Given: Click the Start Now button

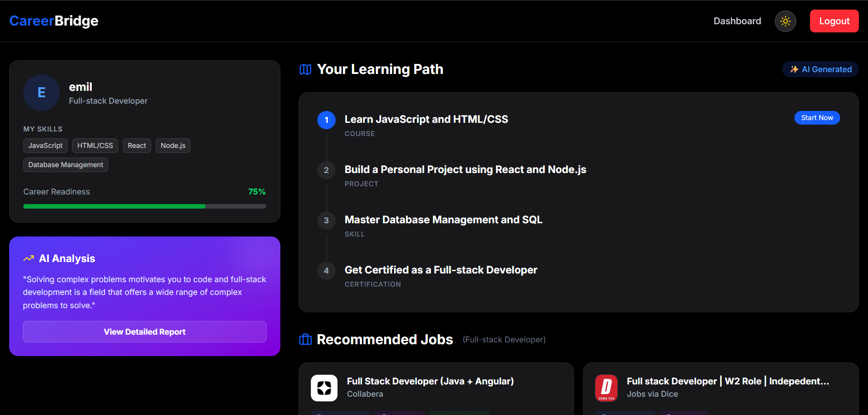Looking at the screenshot, I should (817, 118).
